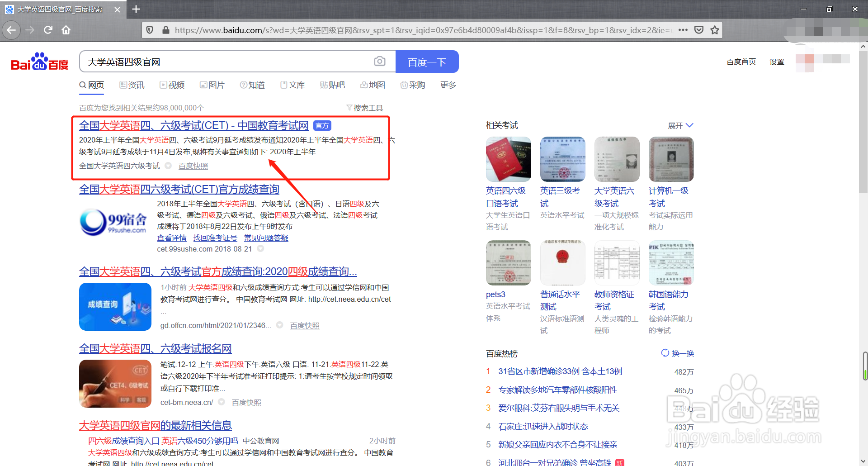The width and height of the screenshot is (868, 466).
Task: Click the scrollbar down arrow
Action: 863,461
